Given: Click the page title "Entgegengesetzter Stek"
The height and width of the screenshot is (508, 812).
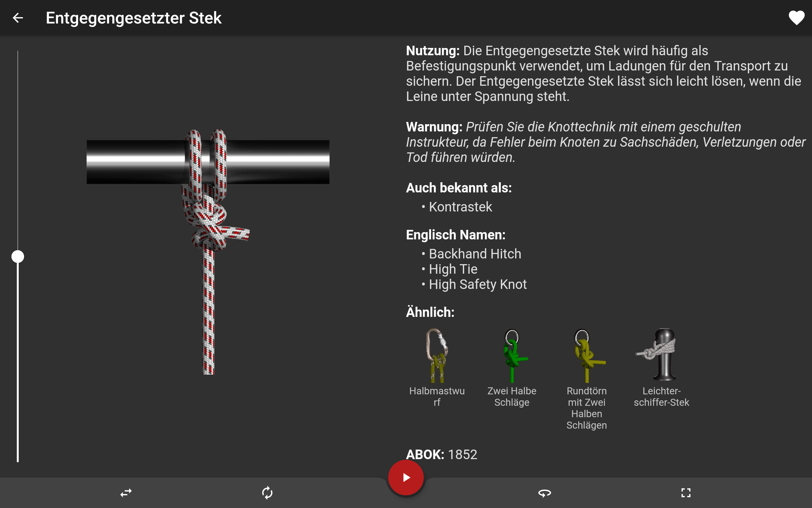Looking at the screenshot, I should (134, 18).
